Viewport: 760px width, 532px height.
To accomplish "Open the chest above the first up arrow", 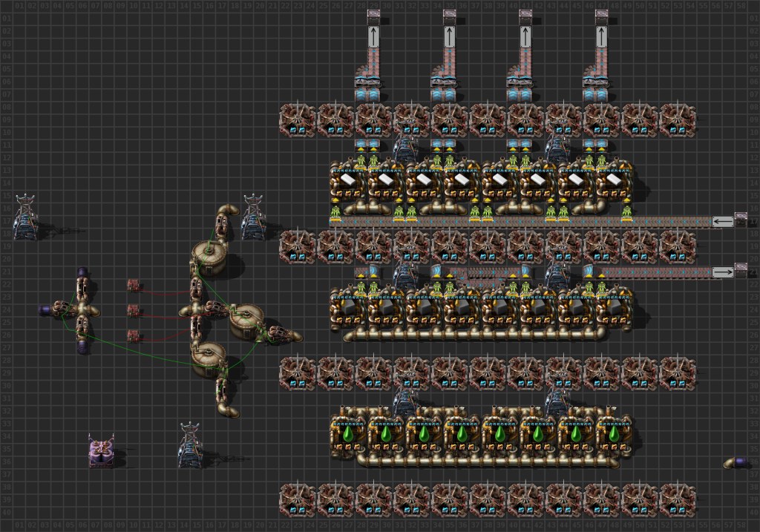I will point(374,18).
